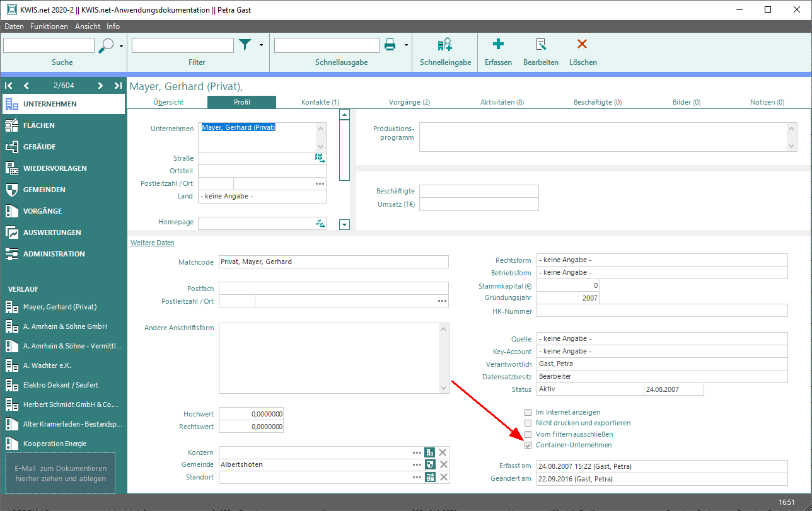Click the HR-Nummer input field
This screenshot has width=812, height=511.
coord(662,311)
